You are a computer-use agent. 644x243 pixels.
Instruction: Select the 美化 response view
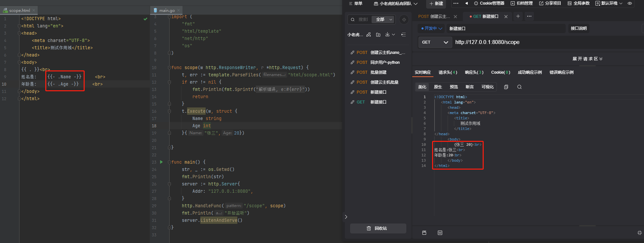pos(422,87)
